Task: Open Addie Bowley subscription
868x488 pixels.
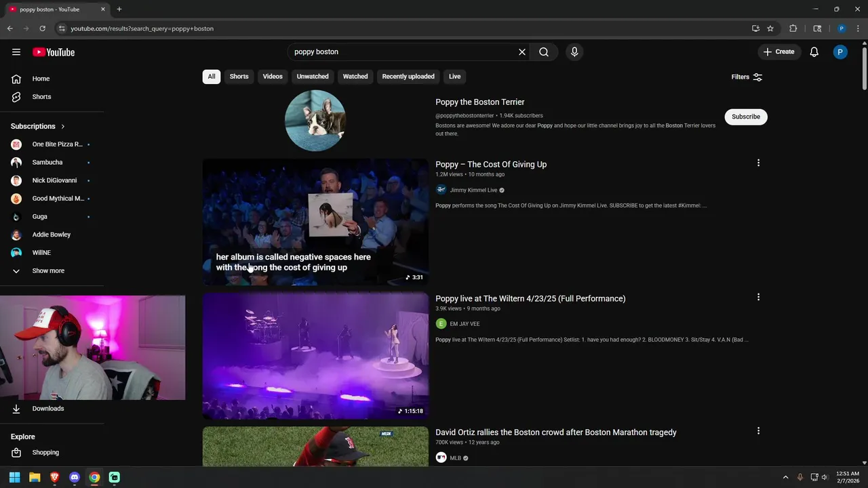Action: pos(52,235)
